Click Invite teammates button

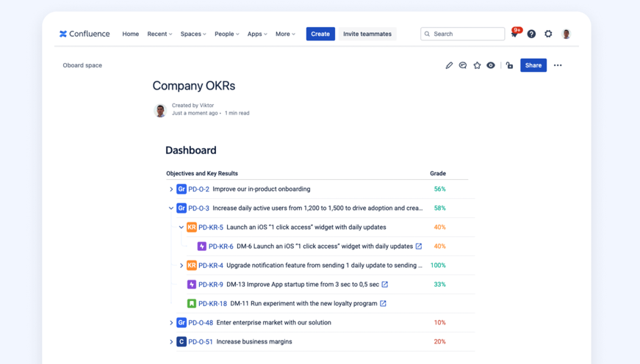(367, 34)
